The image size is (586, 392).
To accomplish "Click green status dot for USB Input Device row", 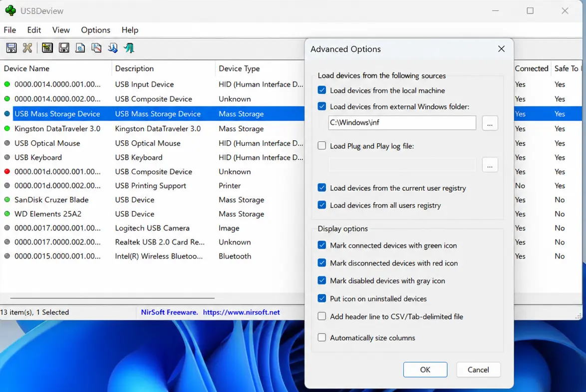I will [7, 84].
